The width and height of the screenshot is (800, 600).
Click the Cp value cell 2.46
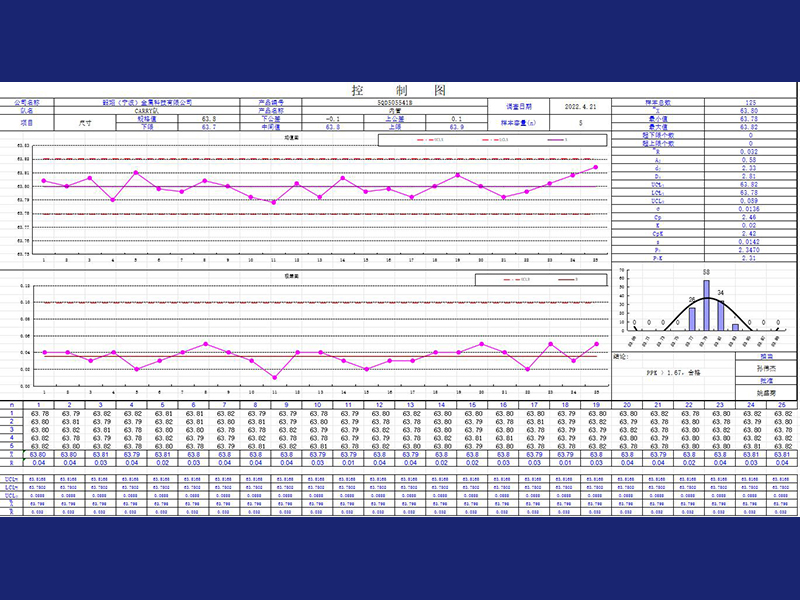tap(749, 217)
